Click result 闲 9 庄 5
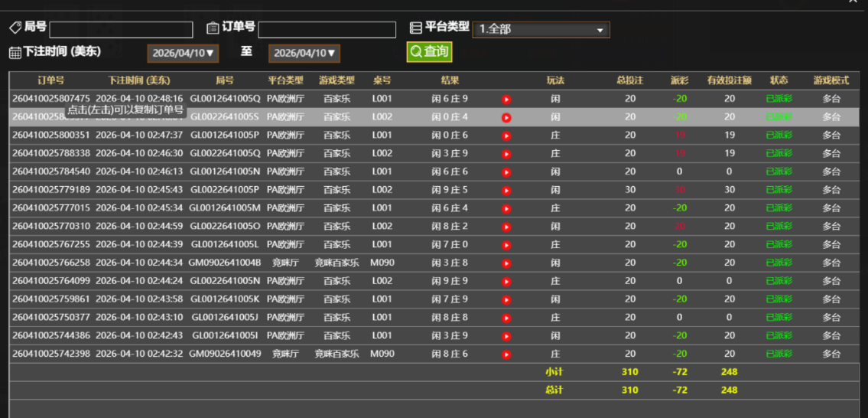 (450, 190)
